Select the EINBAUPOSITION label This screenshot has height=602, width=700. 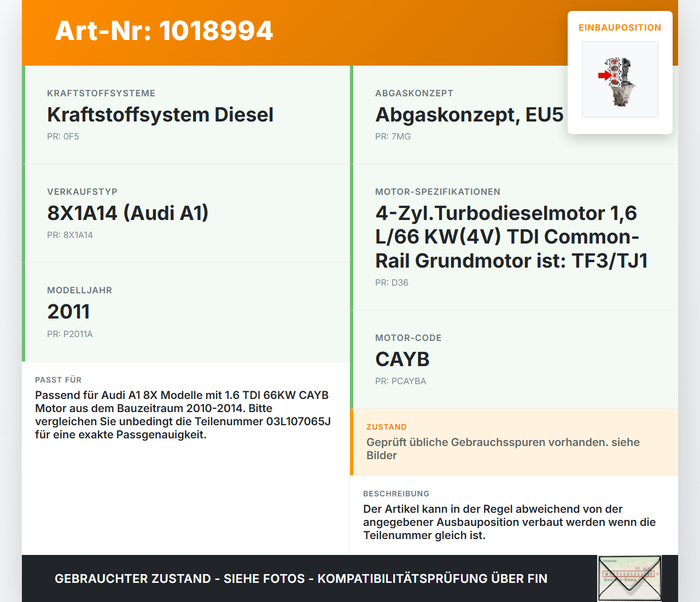(620, 27)
